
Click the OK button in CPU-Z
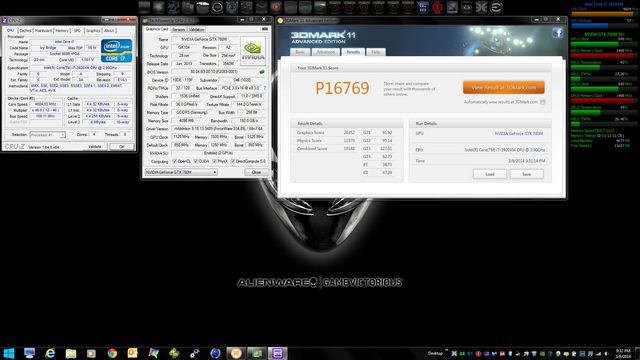122,147
